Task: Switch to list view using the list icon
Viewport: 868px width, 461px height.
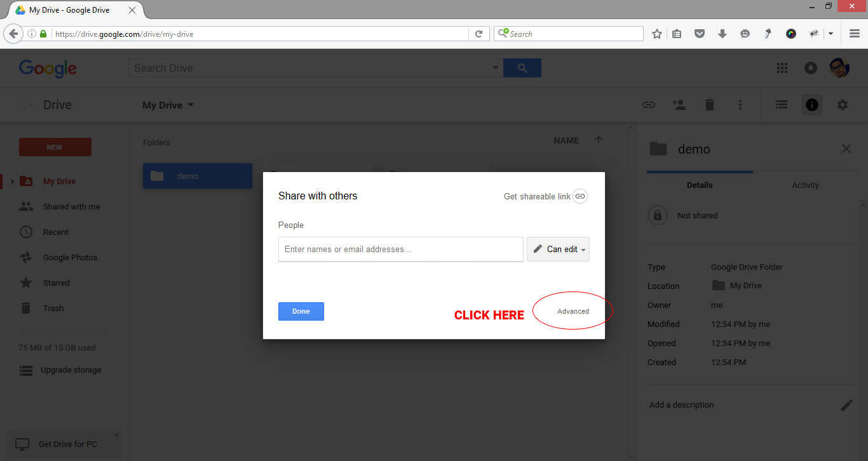Action: coord(781,104)
